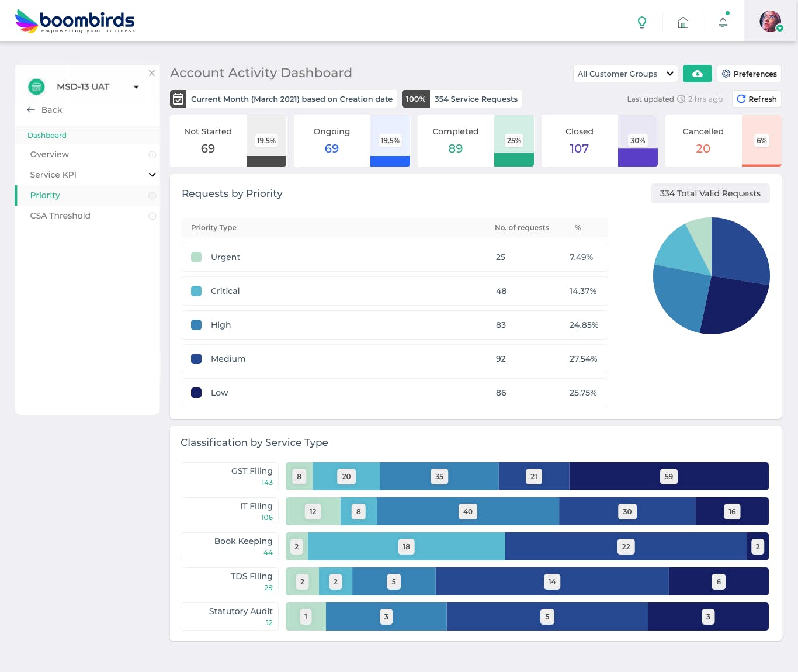Select the Critical priority row label
Screen dimensions: 798x672
(225, 291)
